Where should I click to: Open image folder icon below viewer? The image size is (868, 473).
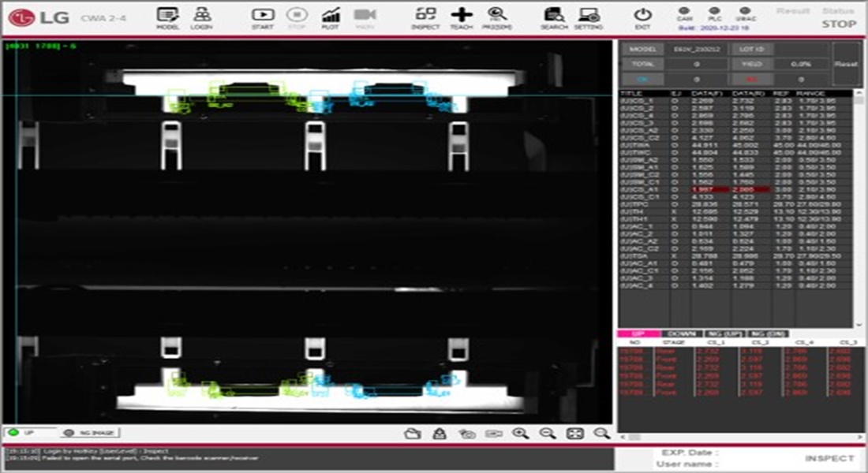tap(411, 433)
